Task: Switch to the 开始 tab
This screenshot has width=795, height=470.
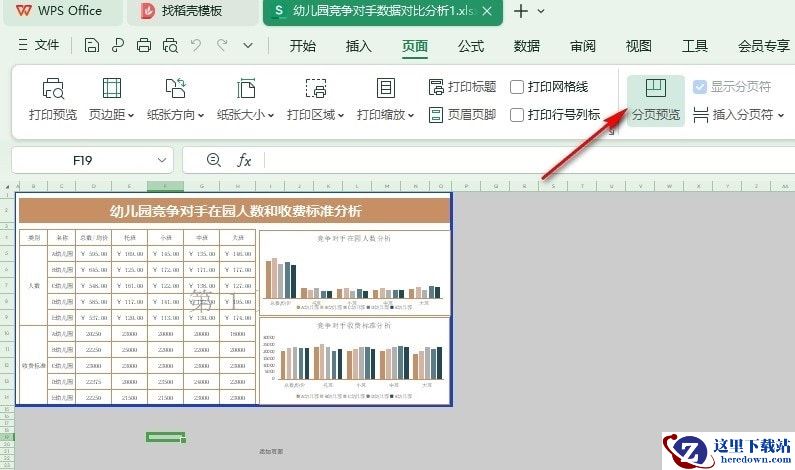Action: pyautogui.click(x=303, y=46)
